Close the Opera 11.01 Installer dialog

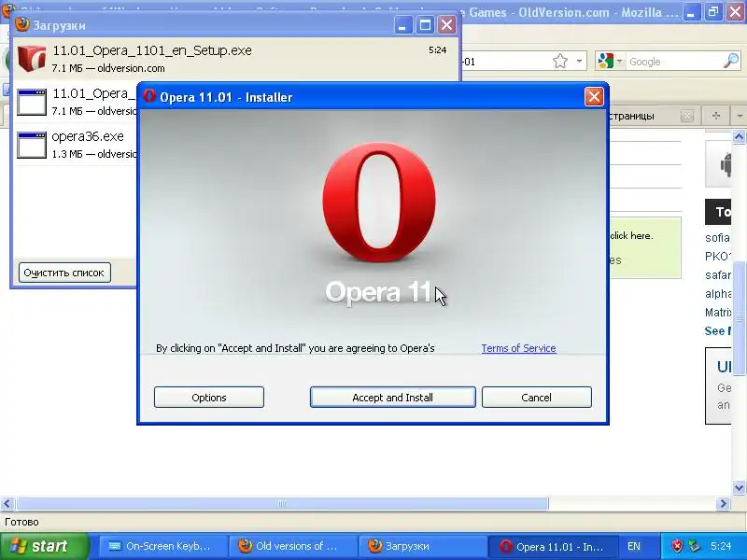[x=594, y=97]
